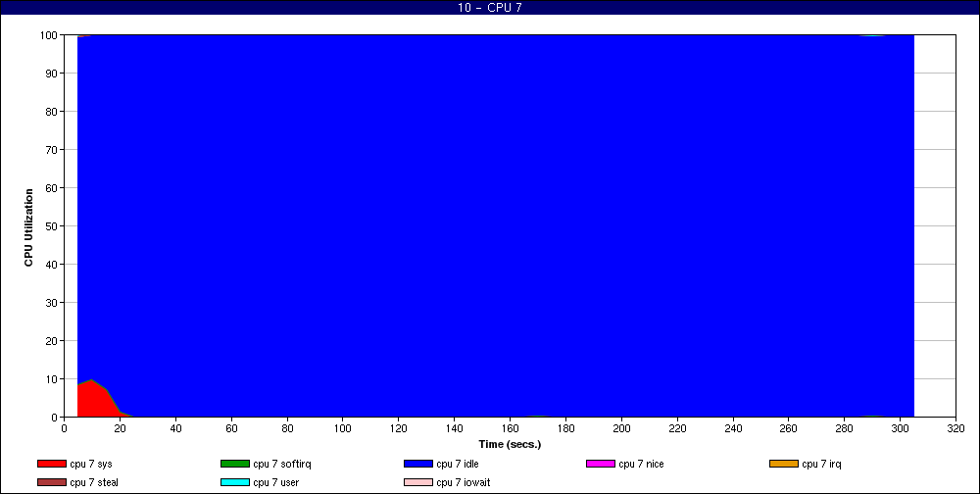
Task: Click the orange cpu 7 irq legend swatch
Action: point(783,464)
